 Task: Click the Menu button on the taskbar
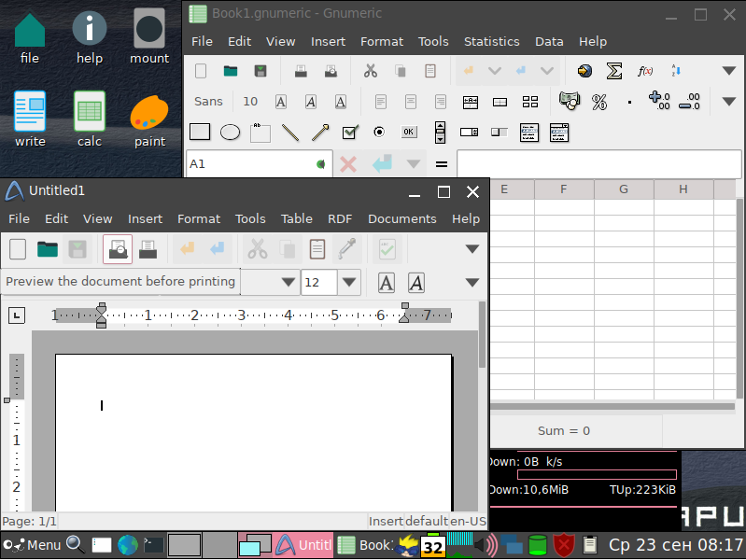pyautogui.click(x=33, y=545)
